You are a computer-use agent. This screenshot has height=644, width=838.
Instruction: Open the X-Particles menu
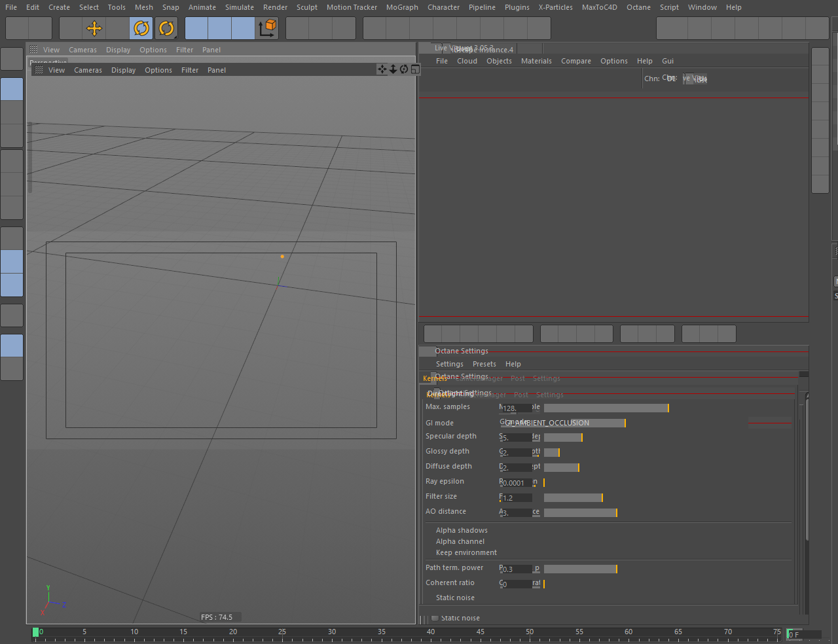(x=556, y=7)
